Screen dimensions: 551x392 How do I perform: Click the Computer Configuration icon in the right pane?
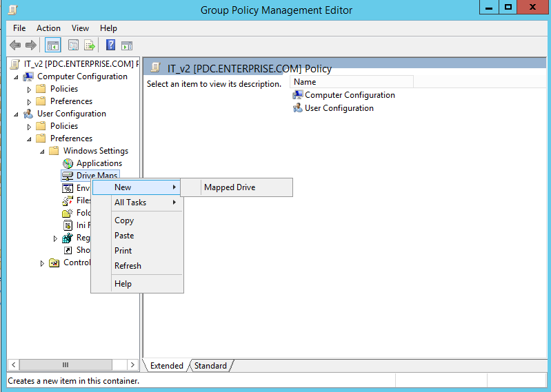click(298, 95)
